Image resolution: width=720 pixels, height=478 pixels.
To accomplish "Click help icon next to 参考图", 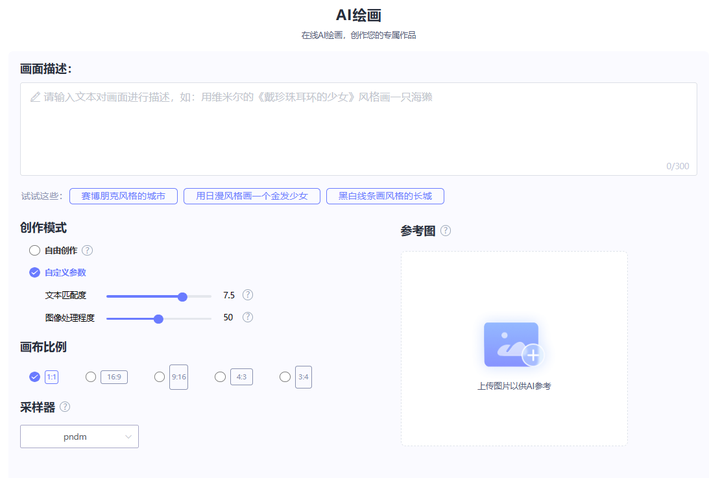I will (x=446, y=231).
